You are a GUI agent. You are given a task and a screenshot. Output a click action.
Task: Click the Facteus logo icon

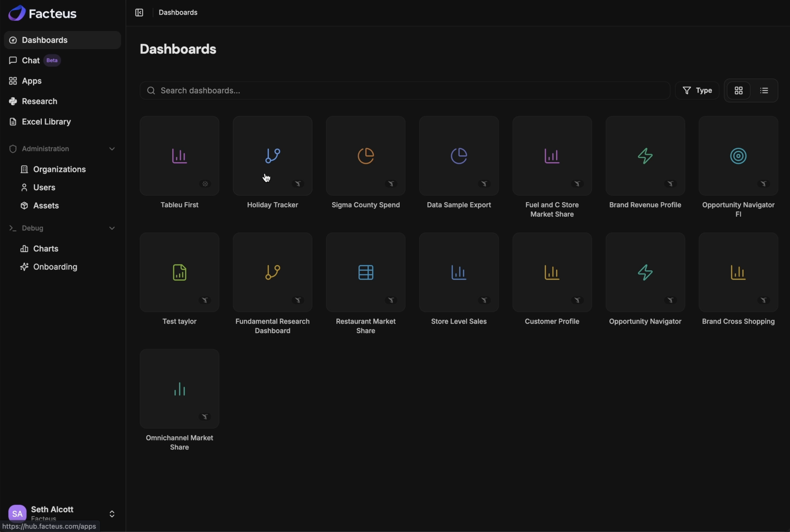(17, 13)
